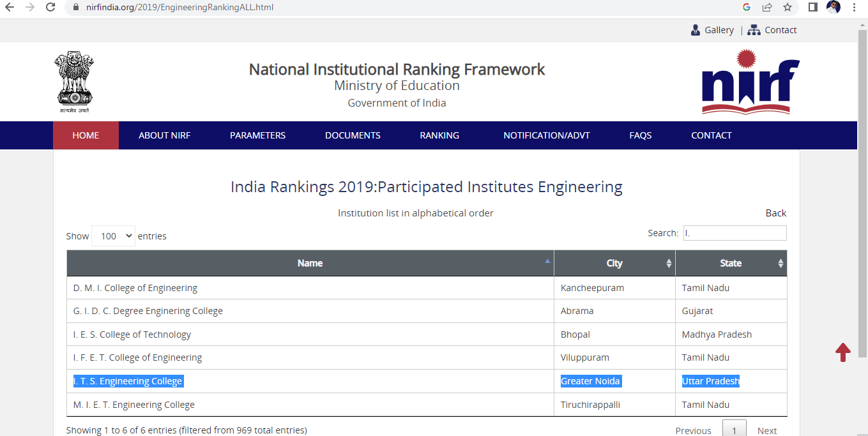The image size is (868, 436).
Task: Click the NIRF logo
Action: click(x=750, y=82)
